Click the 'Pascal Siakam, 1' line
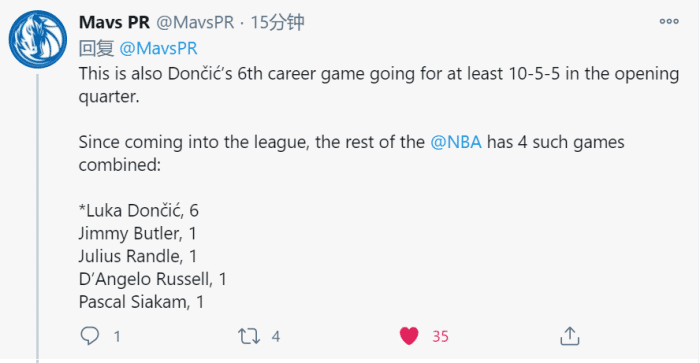The image size is (700, 363). 142,302
